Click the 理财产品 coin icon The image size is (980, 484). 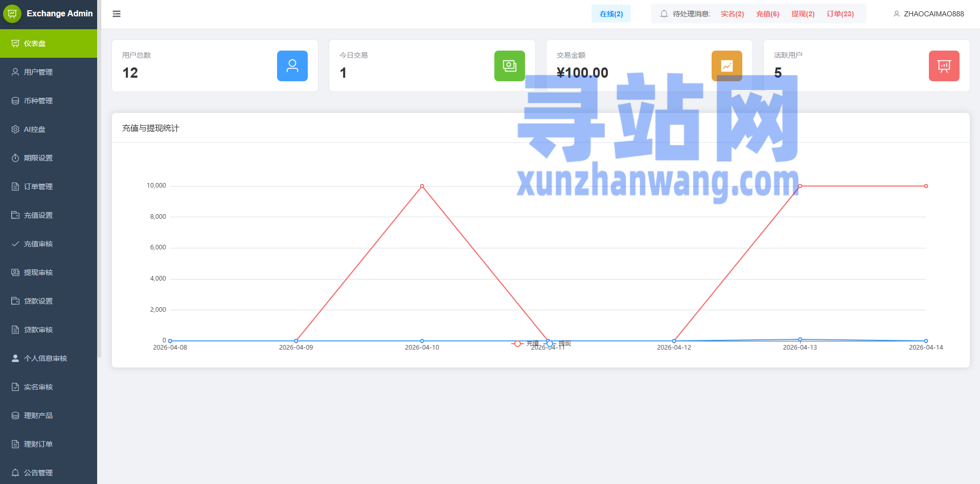(x=15, y=416)
